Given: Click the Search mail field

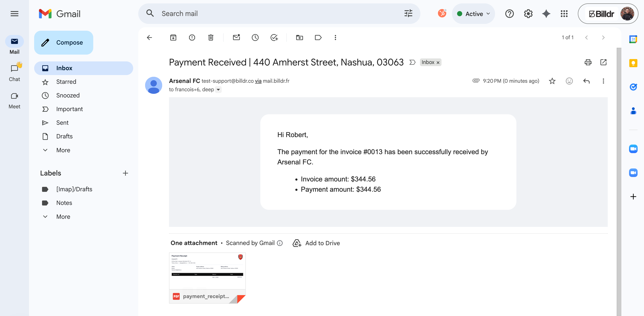Looking at the screenshot, I should pyautogui.click(x=279, y=14).
